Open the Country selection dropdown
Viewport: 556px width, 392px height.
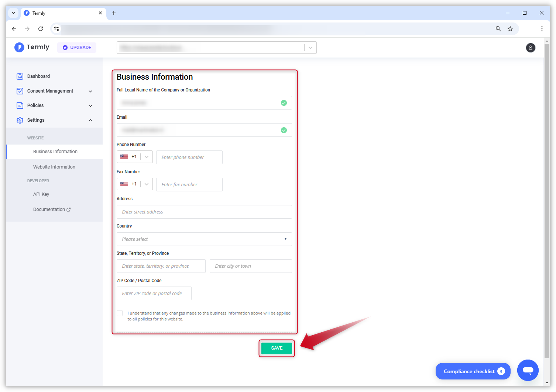204,239
